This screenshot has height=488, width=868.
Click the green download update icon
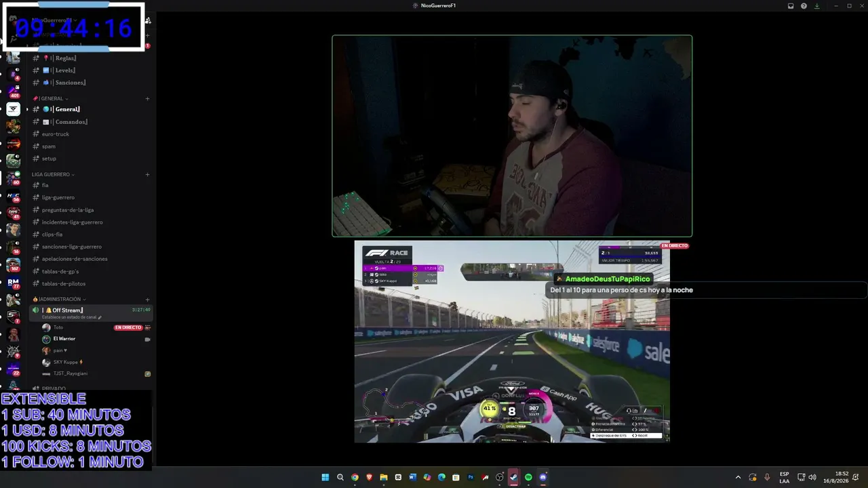(816, 5)
